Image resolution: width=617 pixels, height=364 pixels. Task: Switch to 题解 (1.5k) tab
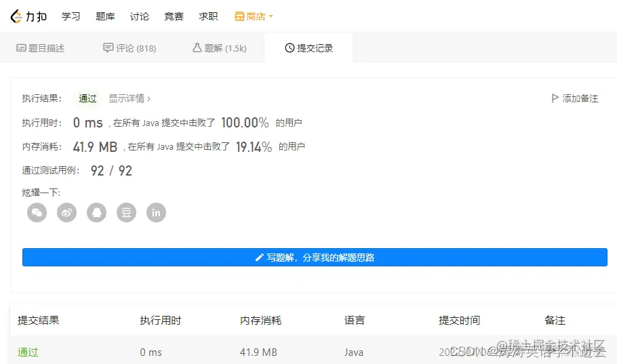click(x=220, y=48)
